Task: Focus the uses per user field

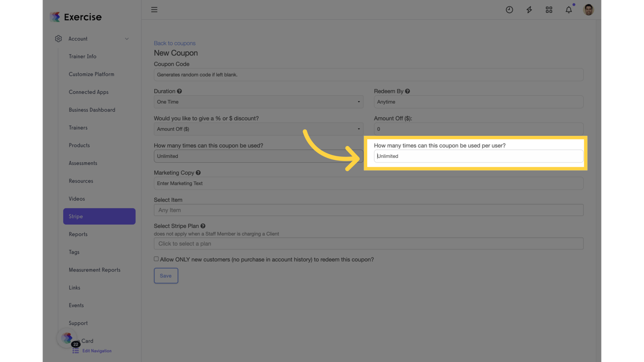Action: click(479, 156)
